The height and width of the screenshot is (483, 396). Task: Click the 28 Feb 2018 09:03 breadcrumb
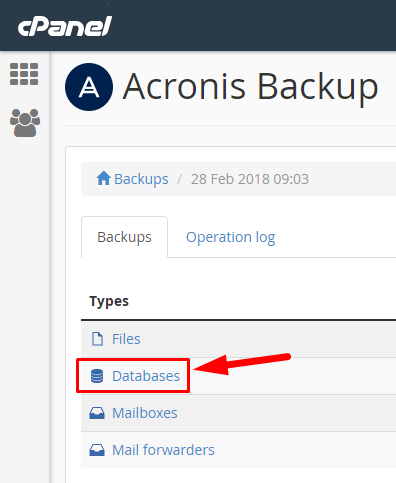coord(250,179)
